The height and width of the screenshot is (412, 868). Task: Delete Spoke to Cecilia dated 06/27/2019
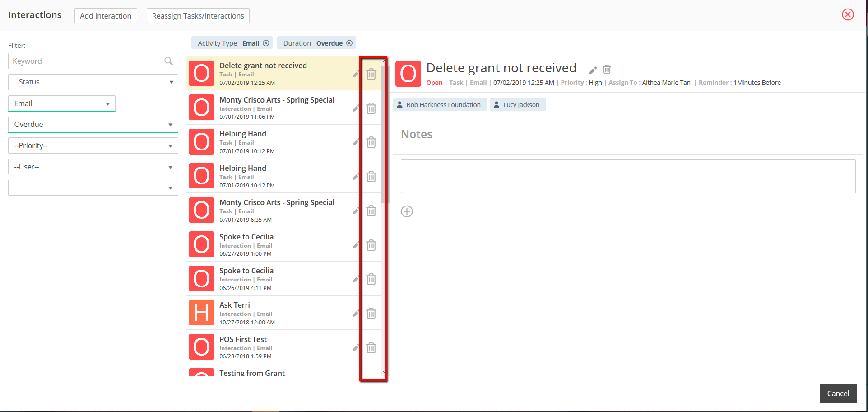(371, 245)
